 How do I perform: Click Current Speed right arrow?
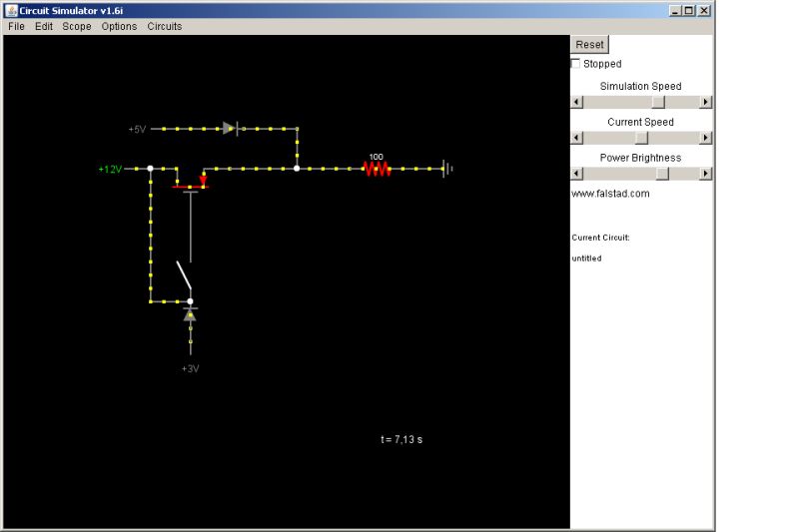click(706, 138)
